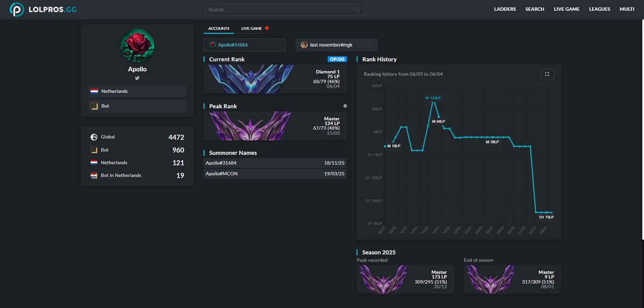Screen dimensions: 644x308
Task: Click the Peak recorded Master emblem
Action: point(383,279)
